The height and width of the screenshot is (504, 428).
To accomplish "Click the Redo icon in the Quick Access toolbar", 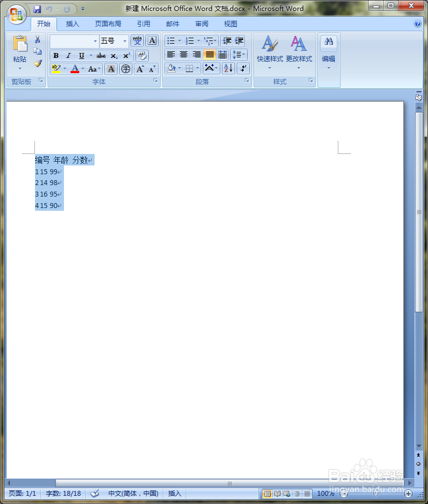I will (67, 9).
